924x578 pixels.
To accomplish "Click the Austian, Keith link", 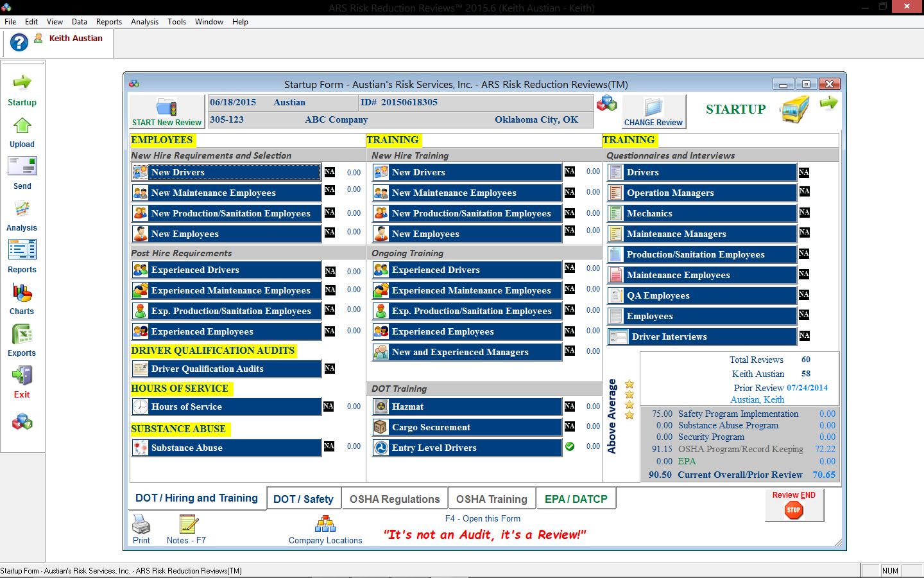I will tap(757, 399).
